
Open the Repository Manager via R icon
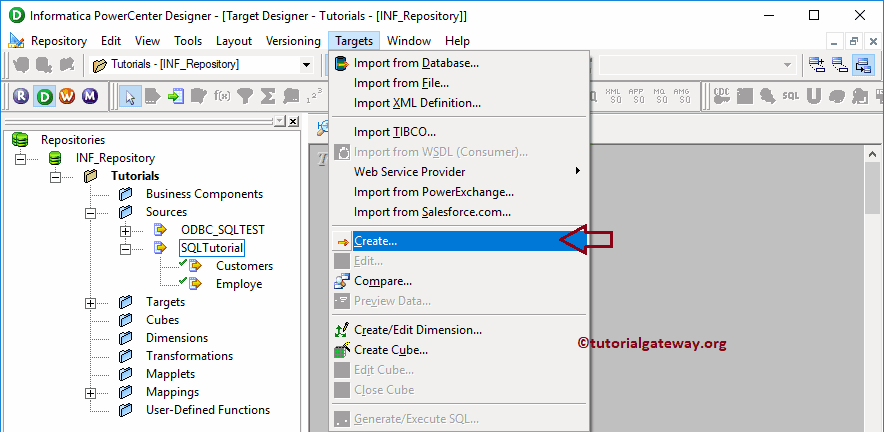[x=21, y=96]
